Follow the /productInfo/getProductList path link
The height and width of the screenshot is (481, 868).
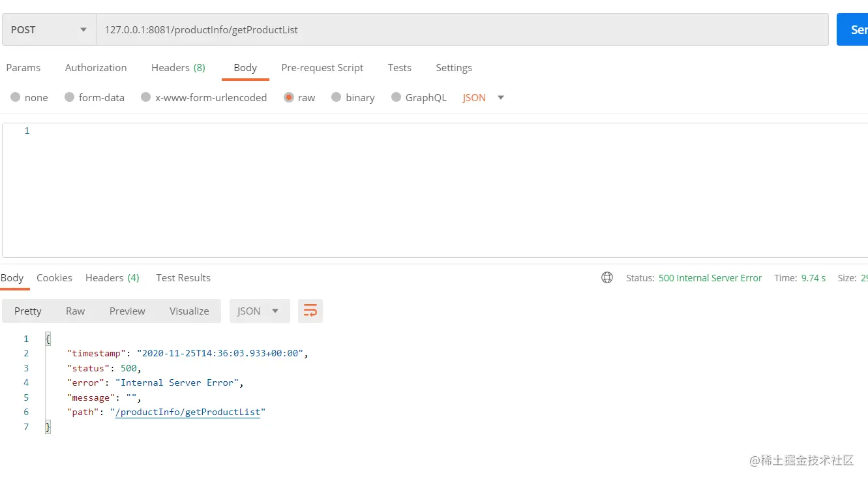(188, 412)
